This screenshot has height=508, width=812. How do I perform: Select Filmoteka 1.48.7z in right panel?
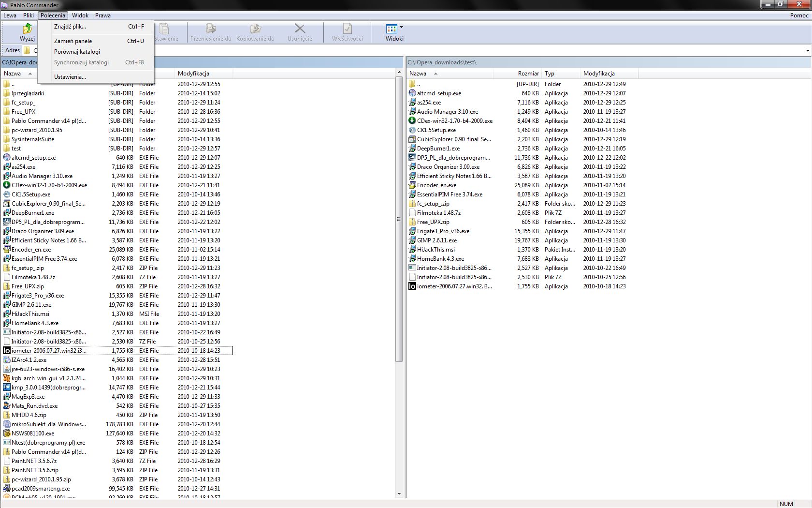(x=439, y=213)
